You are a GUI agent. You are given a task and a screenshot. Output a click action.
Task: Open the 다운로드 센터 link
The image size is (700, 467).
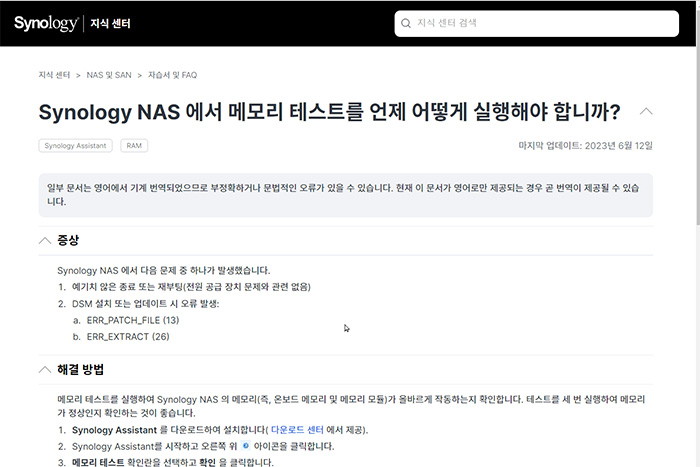pyautogui.click(x=297, y=430)
